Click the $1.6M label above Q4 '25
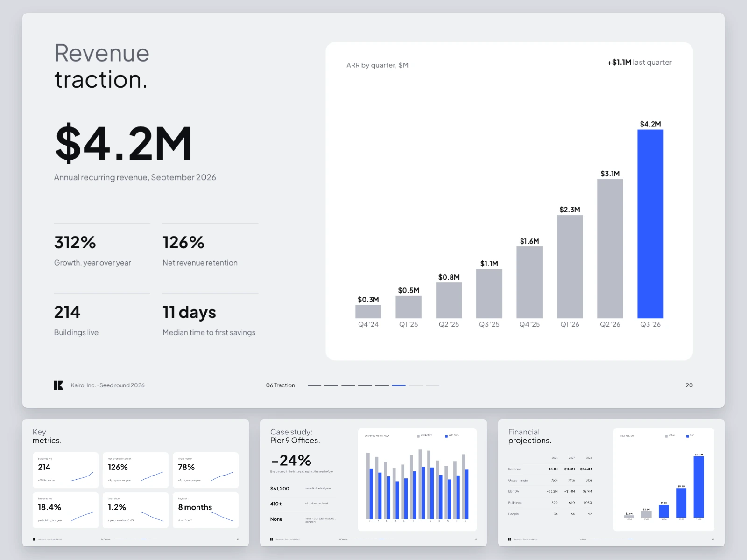The height and width of the screenshot is (560, 747). tap(529, 241)
